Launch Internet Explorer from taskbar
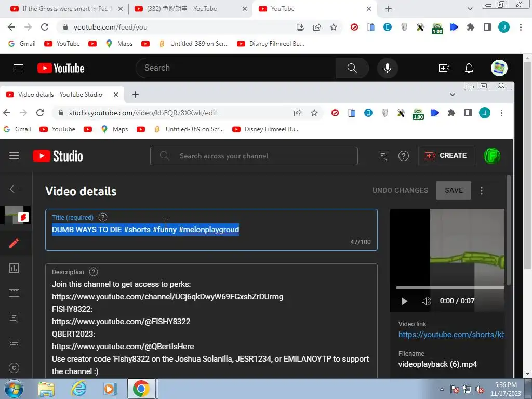Screen dimensions: 532x399 (78, 389)
